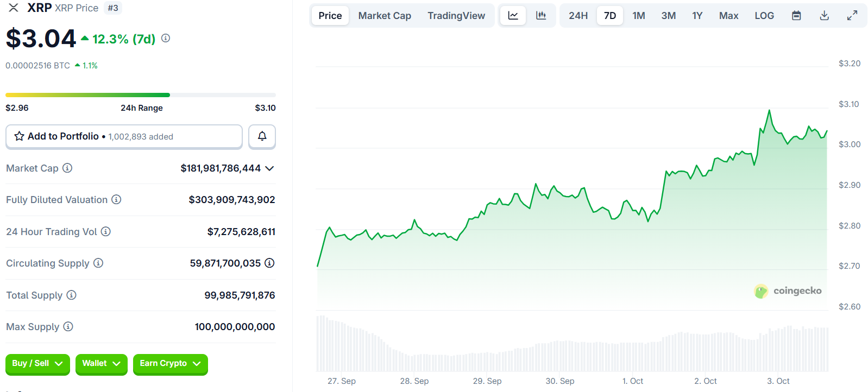868x392 pixels.
Task: Select the 1Y time range
Action: 697,16
